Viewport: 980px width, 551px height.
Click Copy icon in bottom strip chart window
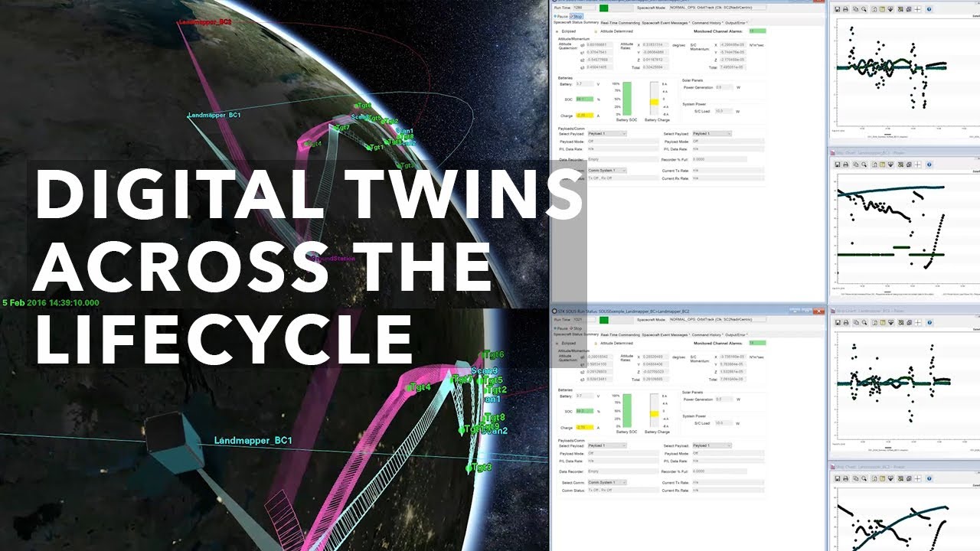click(856, 478)
